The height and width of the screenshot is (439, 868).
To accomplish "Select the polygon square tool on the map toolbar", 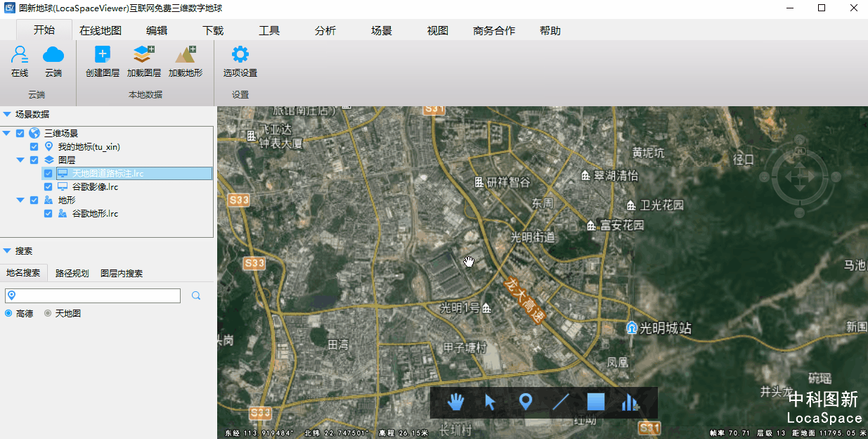I will 596,402.
